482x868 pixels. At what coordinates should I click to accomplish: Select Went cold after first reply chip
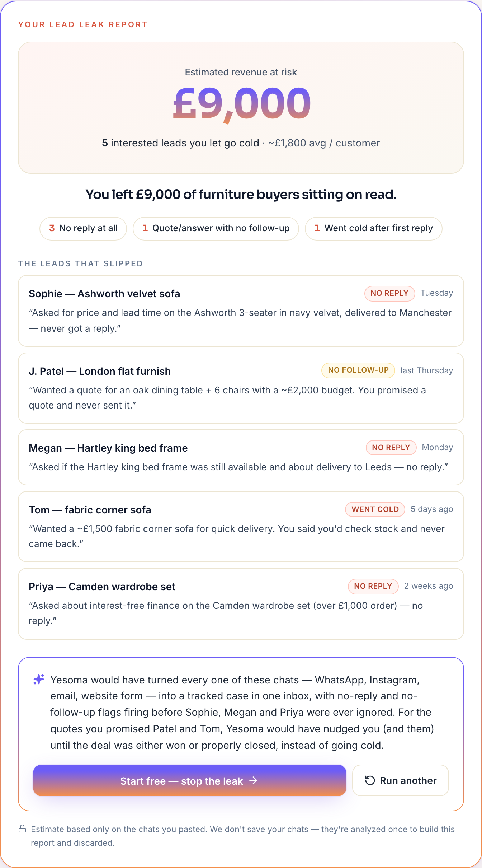(373, 228)
